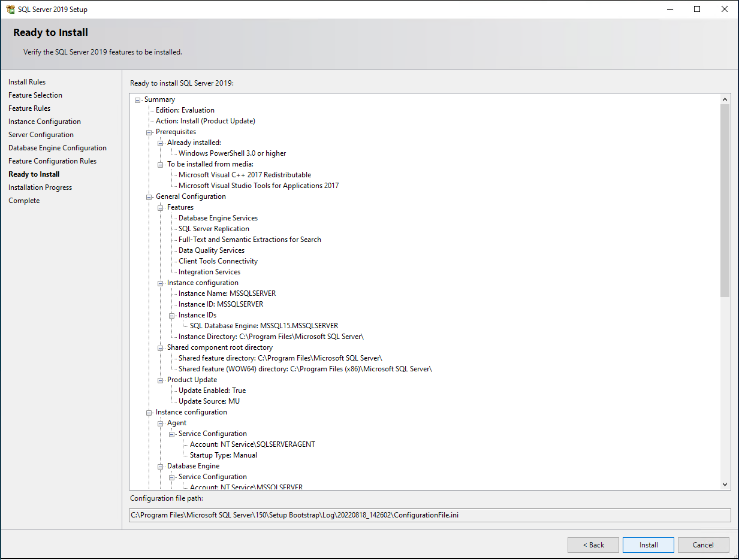Select Update Enabled: True row
Screen dimensions: 739x560
pyautogui.click(x=212, y=391)
